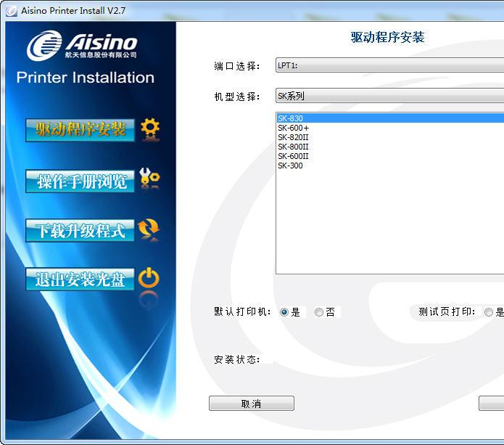Expand the port selection LPT1 dropdown

[x=389, y=66]
